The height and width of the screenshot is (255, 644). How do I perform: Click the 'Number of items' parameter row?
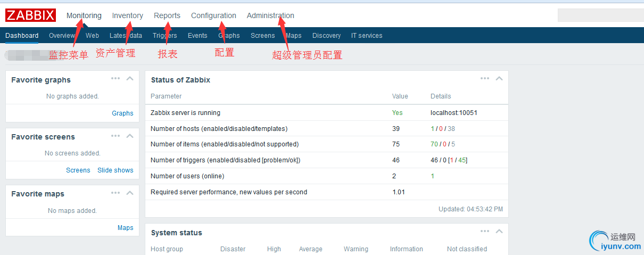[x=327, y=144]
